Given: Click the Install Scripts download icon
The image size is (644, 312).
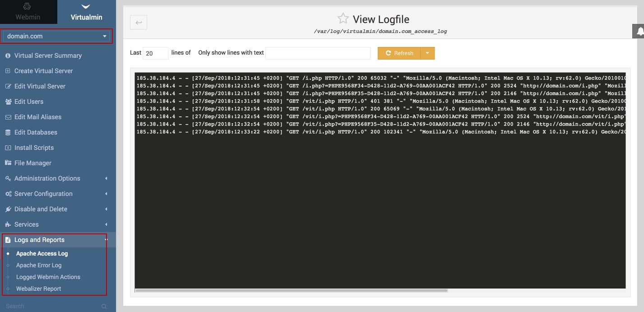Looking at the screenshot, I should coord(8,148).
